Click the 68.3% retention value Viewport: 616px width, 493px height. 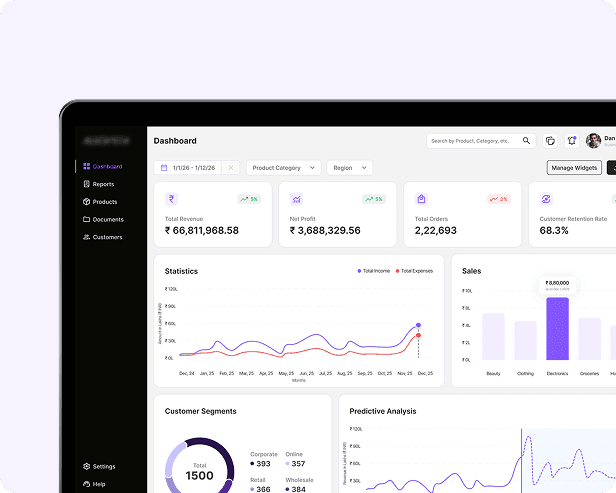(554, 231)
